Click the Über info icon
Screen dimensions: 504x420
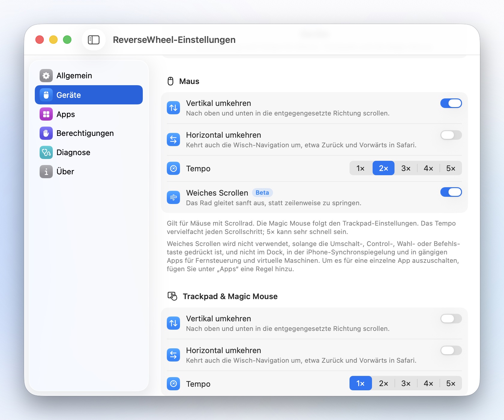click(x=46, y=172)
